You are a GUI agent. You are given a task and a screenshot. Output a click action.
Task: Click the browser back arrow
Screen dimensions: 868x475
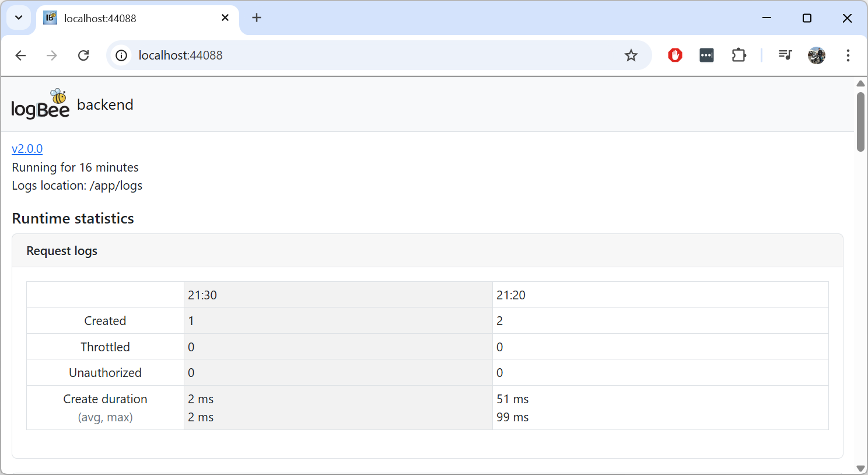click(x=20, y=55)
